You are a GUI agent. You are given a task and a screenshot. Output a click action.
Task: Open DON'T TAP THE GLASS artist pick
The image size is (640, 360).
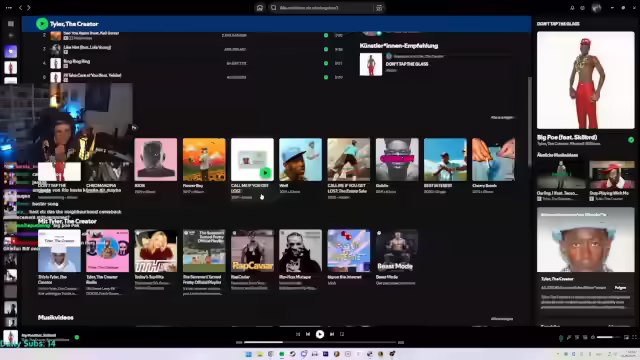pyautogui.click(x=371, y=64)
